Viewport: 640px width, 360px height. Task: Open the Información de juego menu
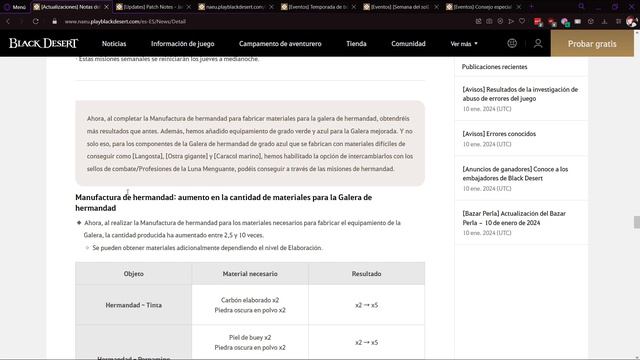point(182,44)
